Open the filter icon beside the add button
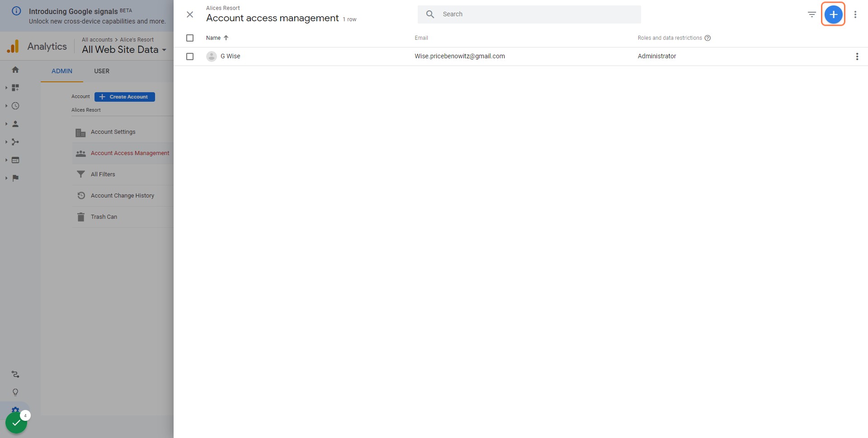 tap(812, 14)
